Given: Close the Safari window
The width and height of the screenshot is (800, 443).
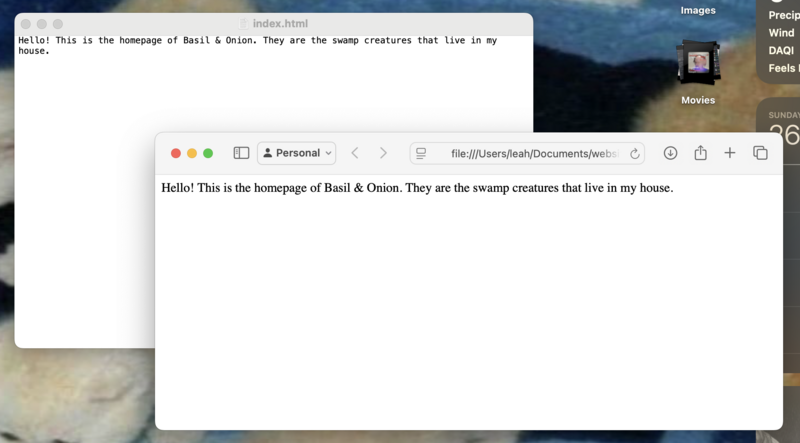Looking at the screenshot, I should tap(176, 153).
